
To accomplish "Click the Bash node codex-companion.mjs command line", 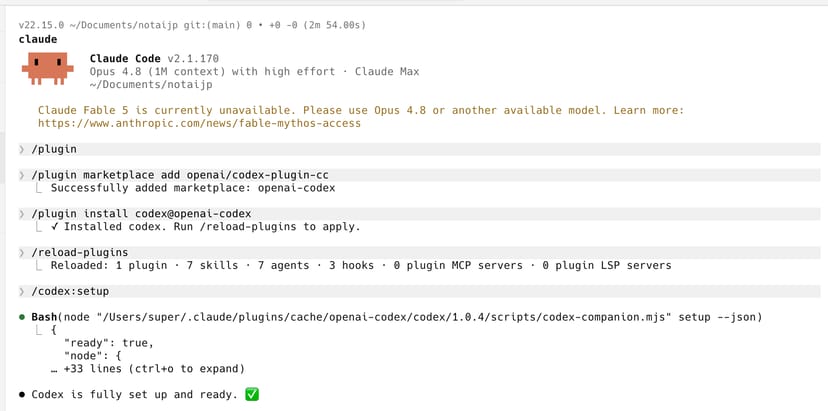I will coord(397,317).
